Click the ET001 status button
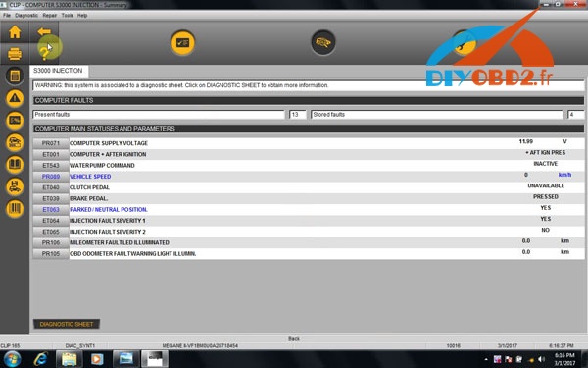The width and height of the screenshot is (588, 368). [x=51, y=154]
